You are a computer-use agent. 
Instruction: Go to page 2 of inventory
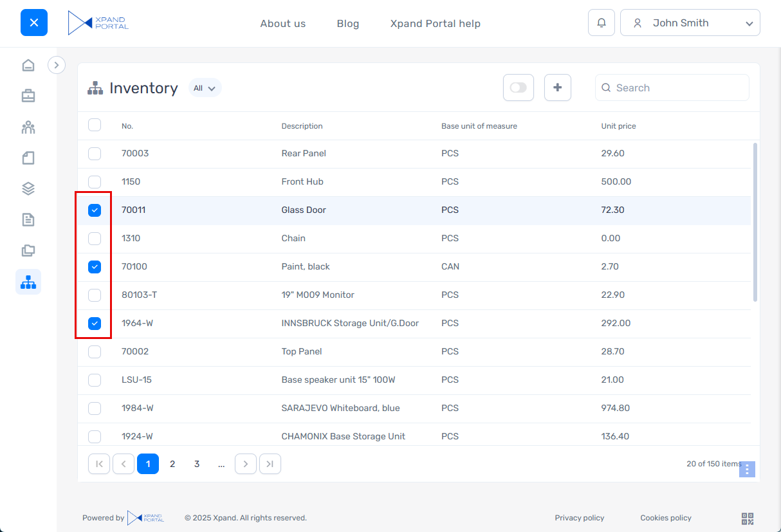click(172, 464)
